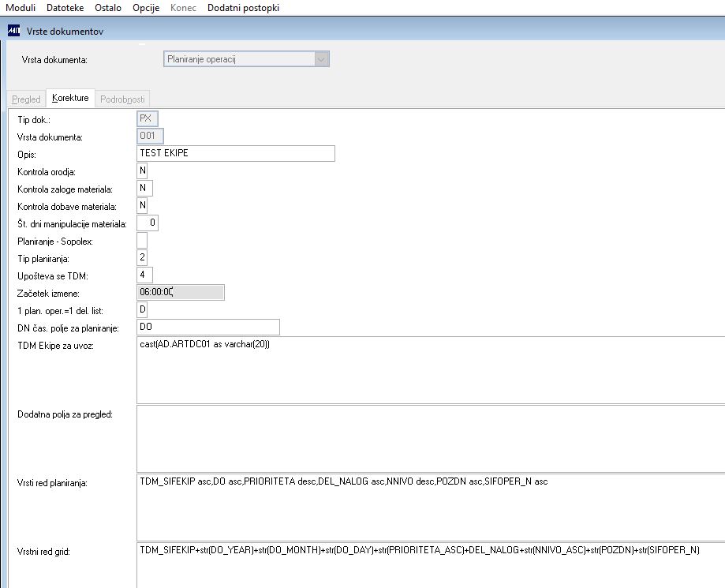The height and width of the screenshot is (588, 725).
Task: Click the DN čas. polje za planiranje field
Action: click(x=208, y=327)
